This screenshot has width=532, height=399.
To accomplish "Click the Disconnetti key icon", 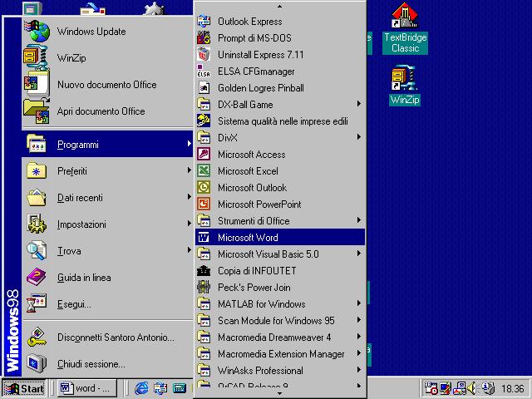I will (37, 337).
